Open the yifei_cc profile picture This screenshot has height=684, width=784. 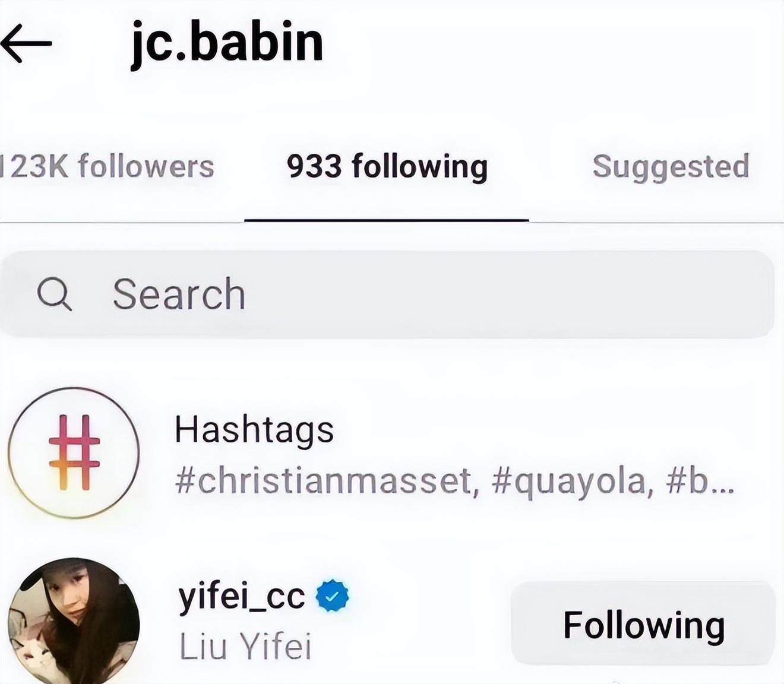coord(74,621)
